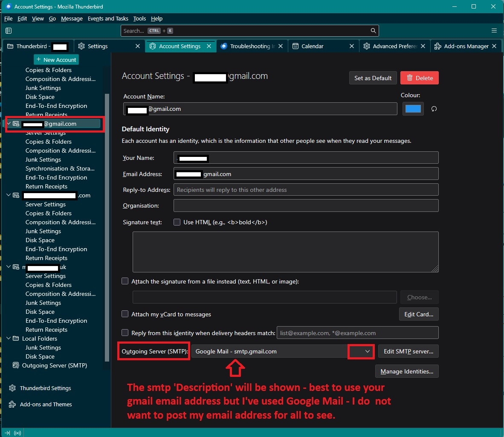The width and height of the screenshot is (504, 437).
Task: Open the Tools menu
Action: (139, 18)
